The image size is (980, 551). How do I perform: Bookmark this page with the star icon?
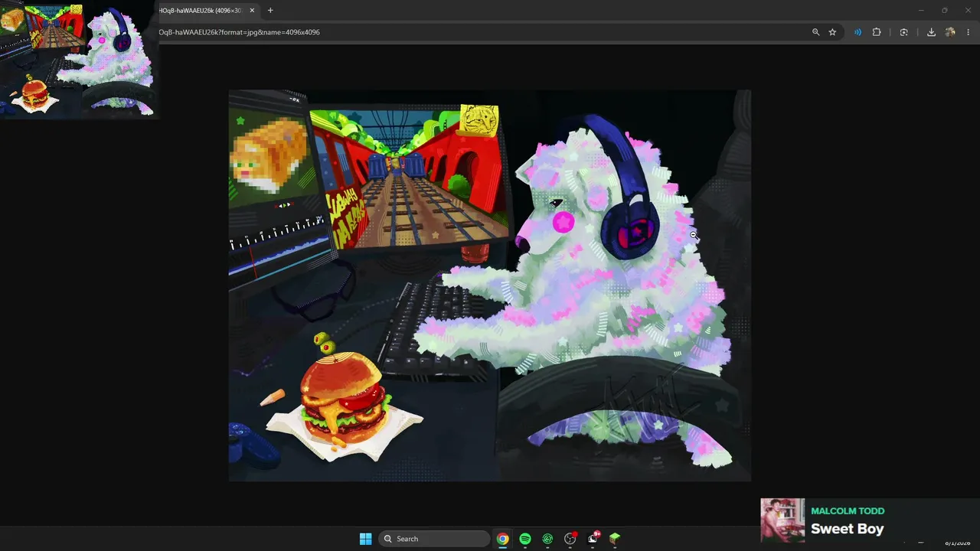point(832,32)
